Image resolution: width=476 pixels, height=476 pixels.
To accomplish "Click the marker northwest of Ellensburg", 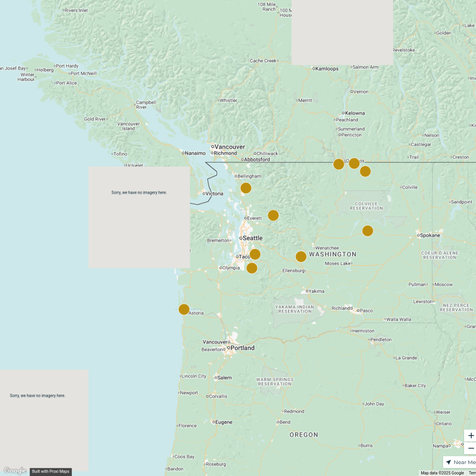I will coord(301,257).
